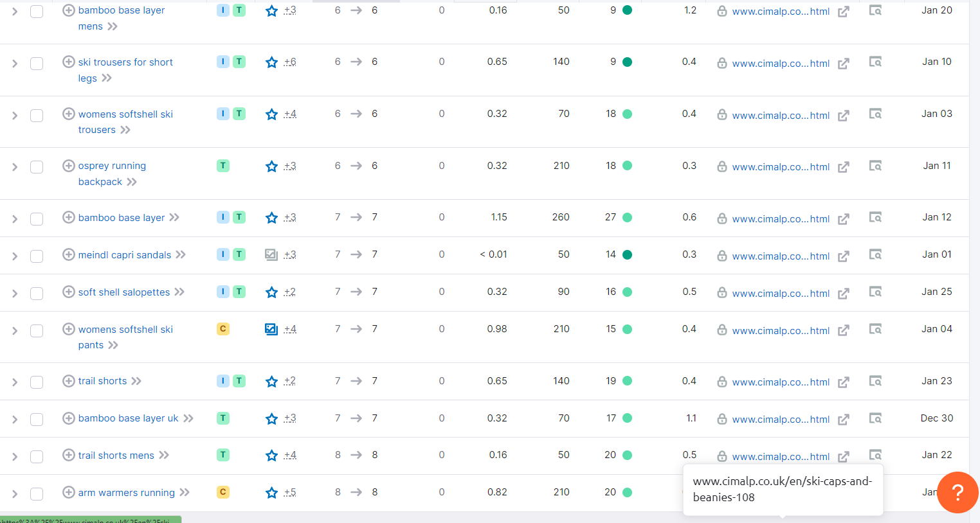Show +5 SERP features for arm warmers running
Screen dimensions: 980x523
[x=290, y=492]
